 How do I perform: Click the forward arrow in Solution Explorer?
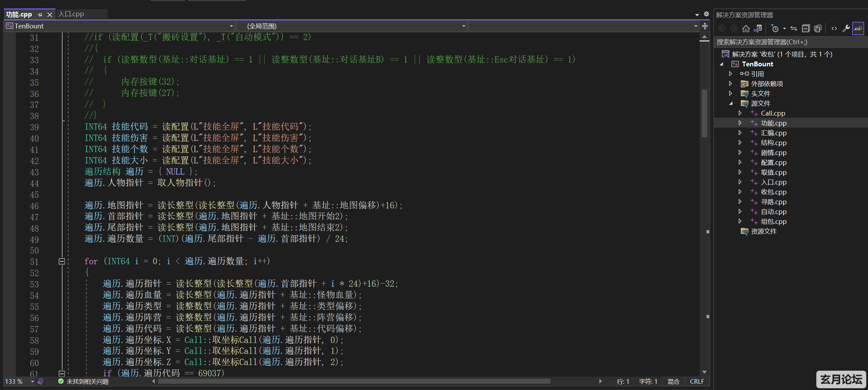(734, 28)
